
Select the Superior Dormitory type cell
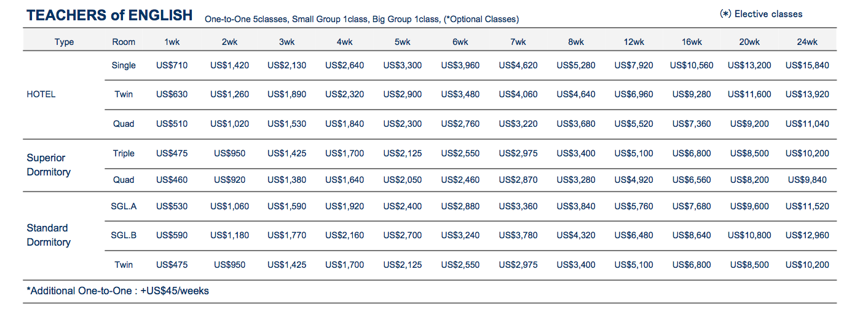coord(49,165)
